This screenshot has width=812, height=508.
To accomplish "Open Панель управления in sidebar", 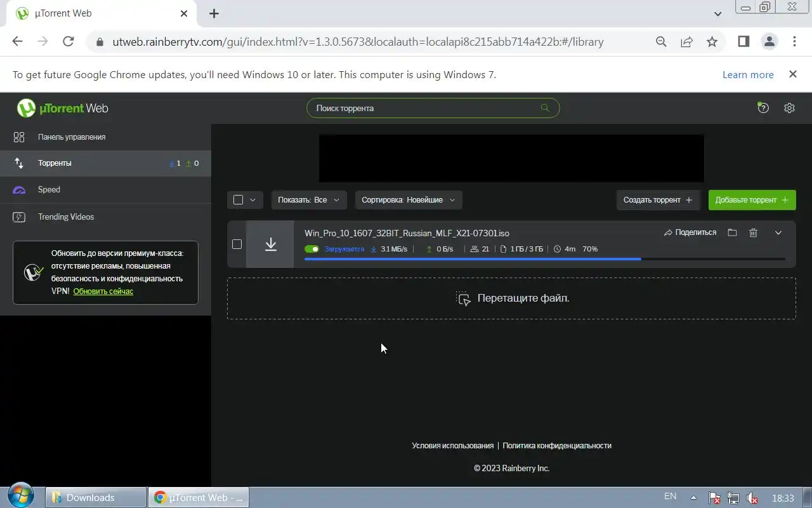I will pos(105,137).
